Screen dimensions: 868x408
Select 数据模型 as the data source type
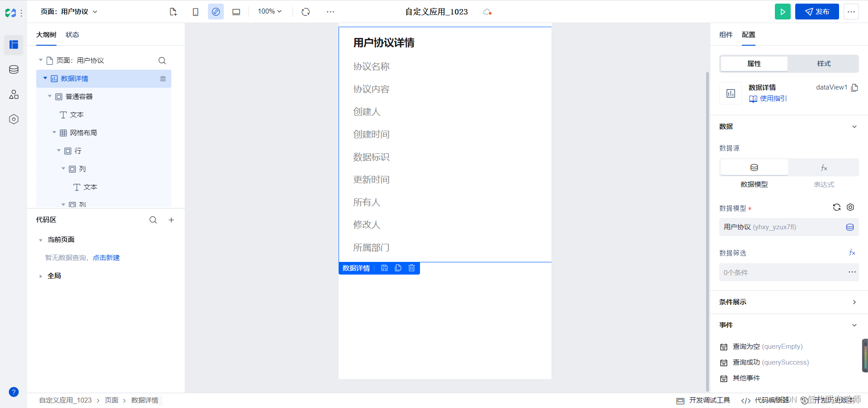754,167
